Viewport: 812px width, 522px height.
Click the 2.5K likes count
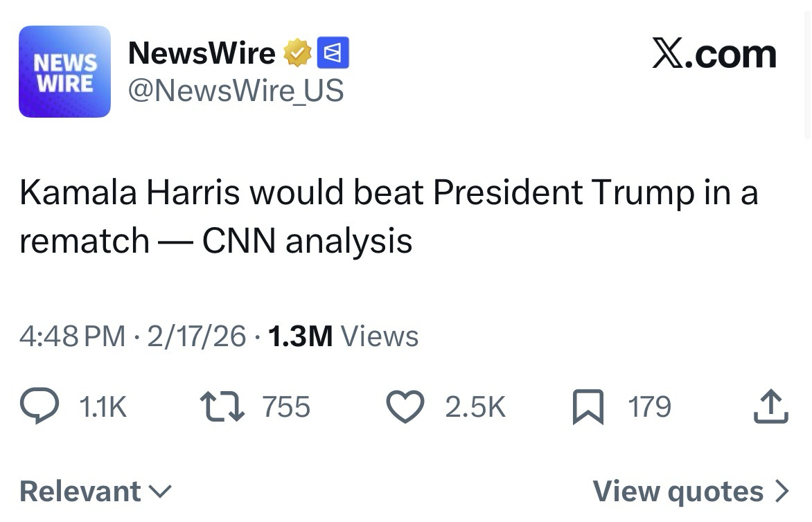pyautogui.click(x=475, y=407)
